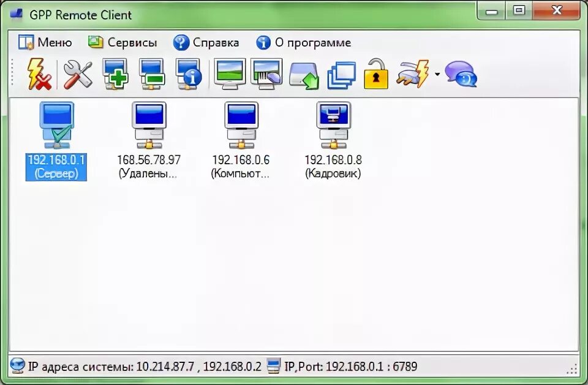Start remote control with keyboard and mouse icon
The image size is (588, 385).
pos(266,74)
